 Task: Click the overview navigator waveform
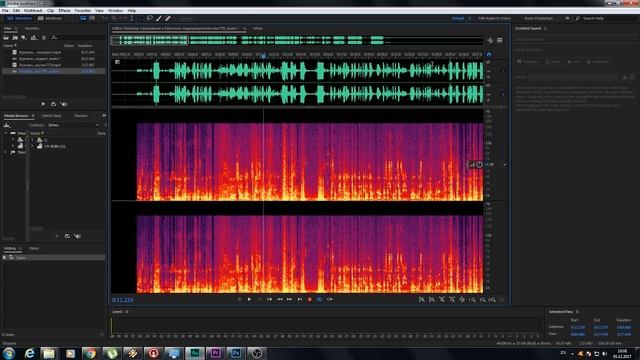[x=297, y=40]
